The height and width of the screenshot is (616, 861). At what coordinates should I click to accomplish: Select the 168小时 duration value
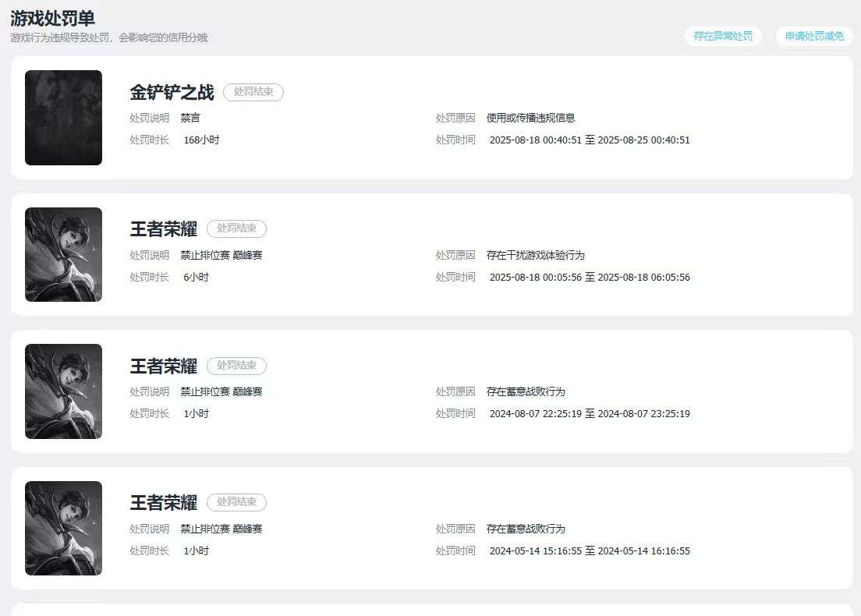tap(201, 140)
